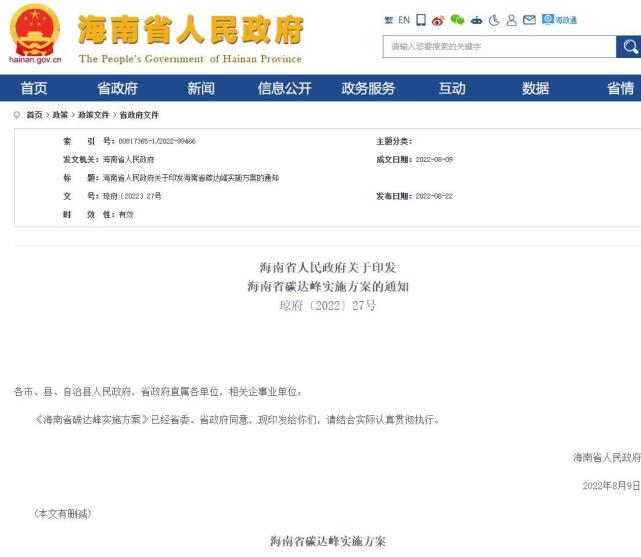
Task: Open the WeChat icon in header
Action: click(x=457, y=20)
